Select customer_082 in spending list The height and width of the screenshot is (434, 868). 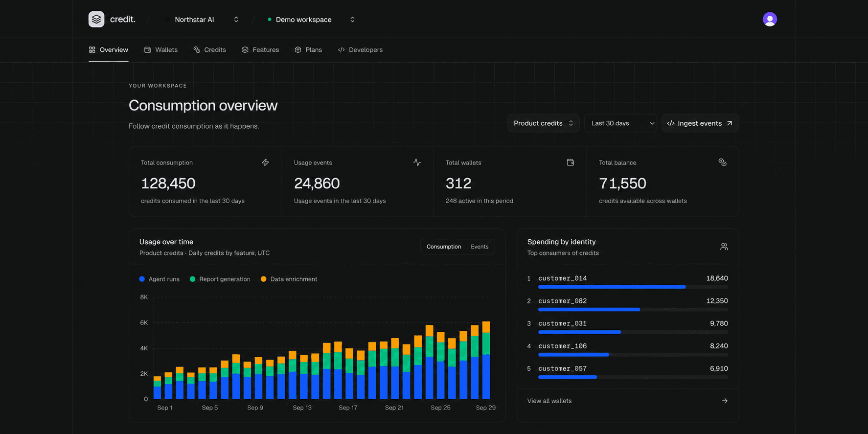[628, 304]
